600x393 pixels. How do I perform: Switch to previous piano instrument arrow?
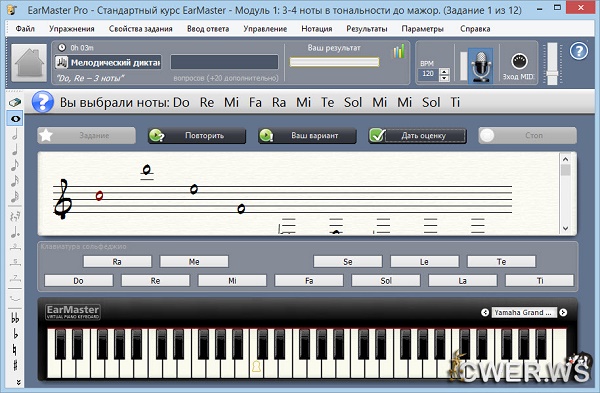tap(485, 313)
